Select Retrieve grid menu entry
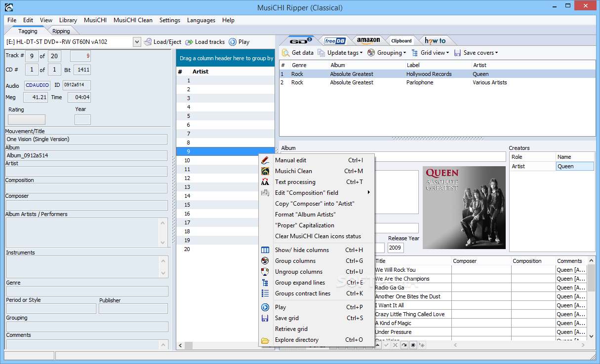600x364 pixels. (x=317, y=329)
